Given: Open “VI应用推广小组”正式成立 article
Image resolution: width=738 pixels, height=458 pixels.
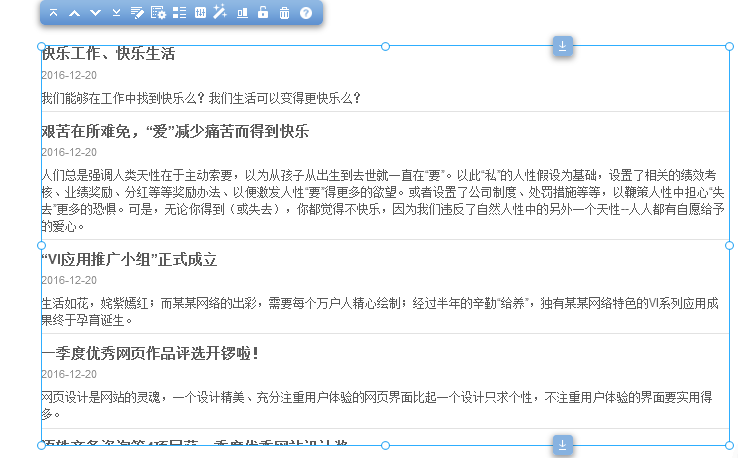Looking at the screenshot, I should (x=129, y=260).
